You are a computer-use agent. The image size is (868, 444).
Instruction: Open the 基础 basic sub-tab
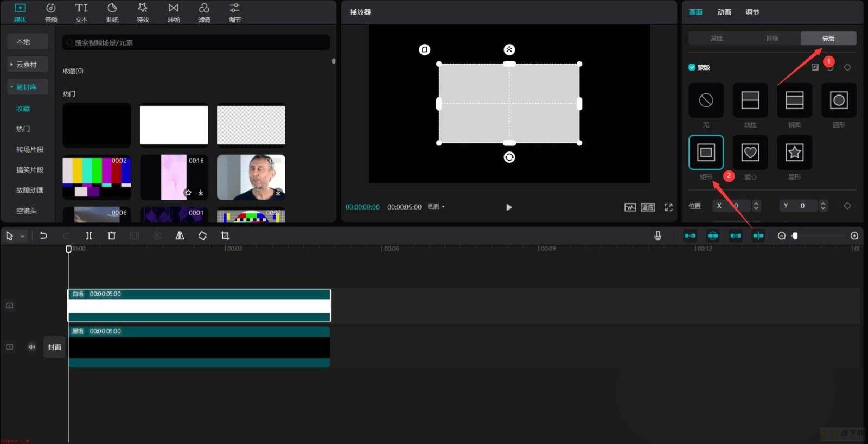point(717,39)
